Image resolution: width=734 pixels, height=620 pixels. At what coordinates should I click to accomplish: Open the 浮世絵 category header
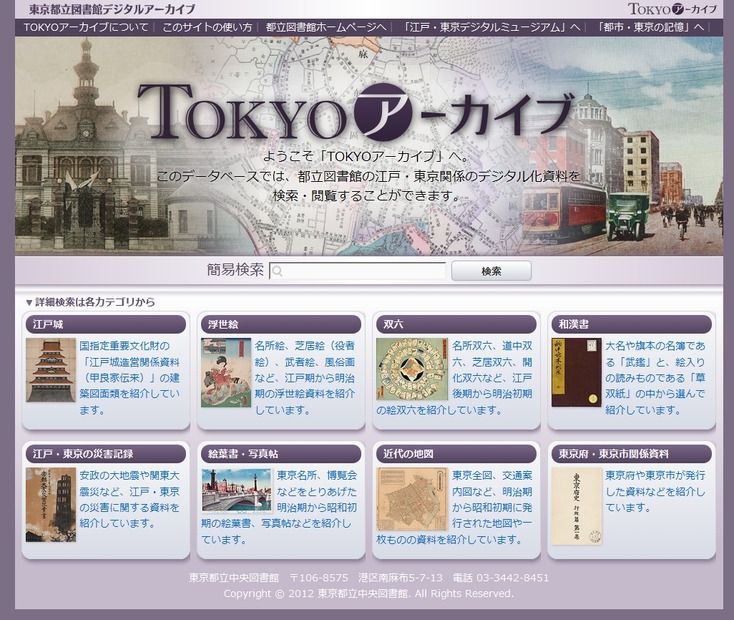tap(281, 324)
